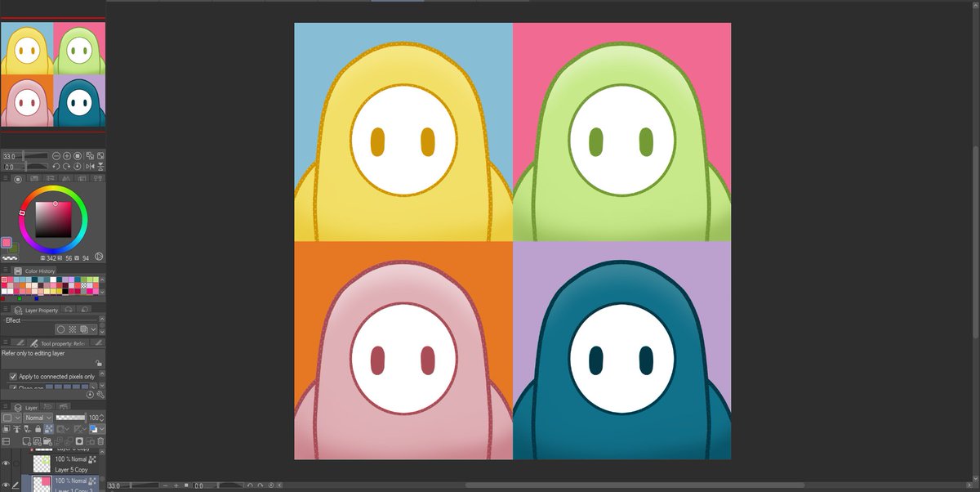Viewport: 980px width, 492px height.
Task: Toggle Clip to Layer Below icon
Action: pos(6,429)
